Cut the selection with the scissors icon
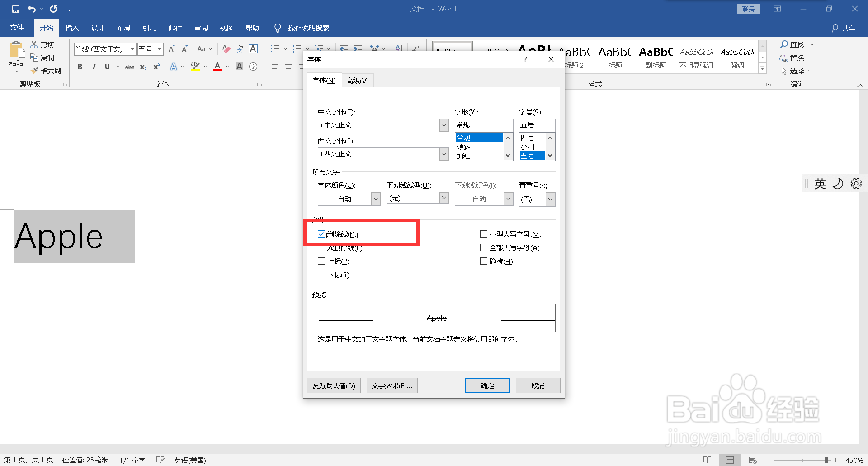This screenshot has height=466, width=868. [34, 44]
